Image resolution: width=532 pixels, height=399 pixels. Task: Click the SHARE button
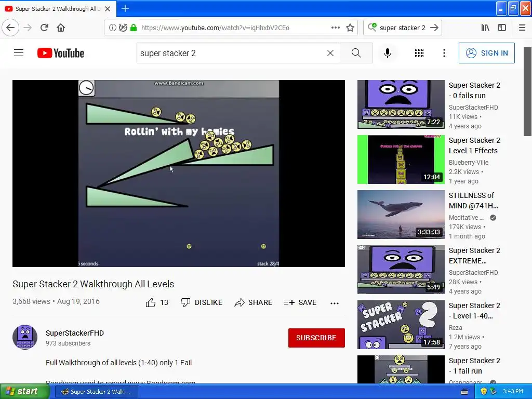pos(254,302)
